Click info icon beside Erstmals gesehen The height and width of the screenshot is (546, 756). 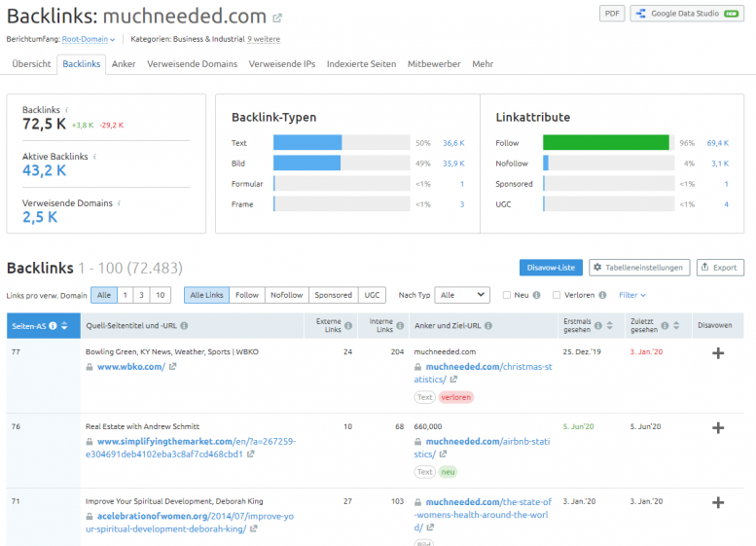(597, 326)
